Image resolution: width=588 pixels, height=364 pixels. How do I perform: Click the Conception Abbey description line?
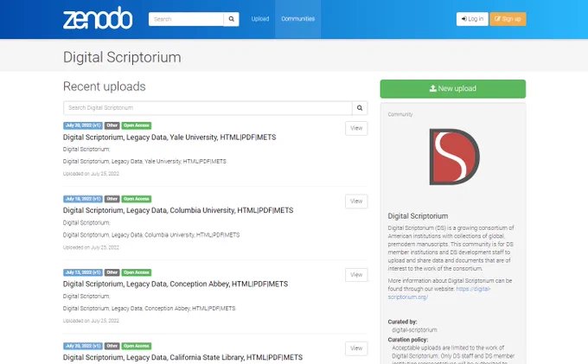coord(150,309)
